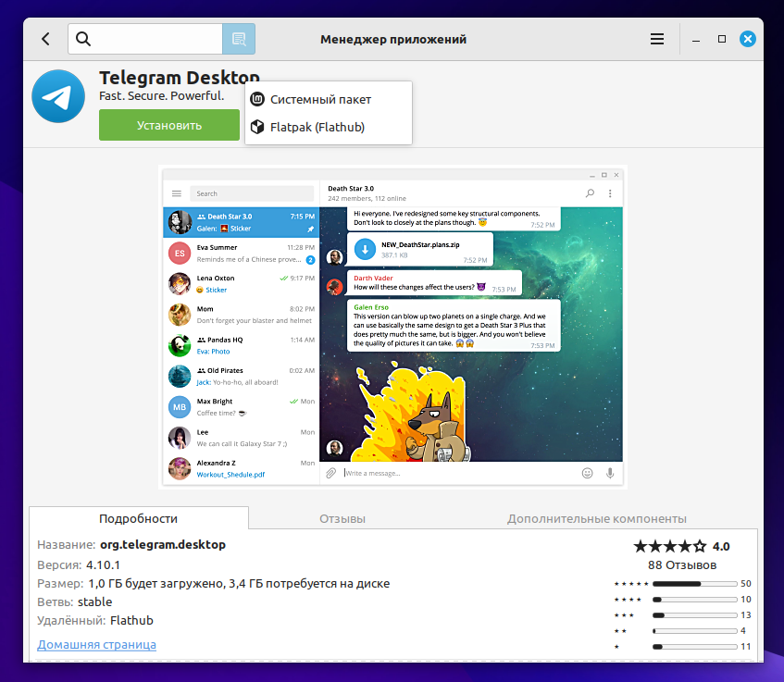784x682 pixels.
Task: Click the one-star rating bar
Action: click(694, 647)
